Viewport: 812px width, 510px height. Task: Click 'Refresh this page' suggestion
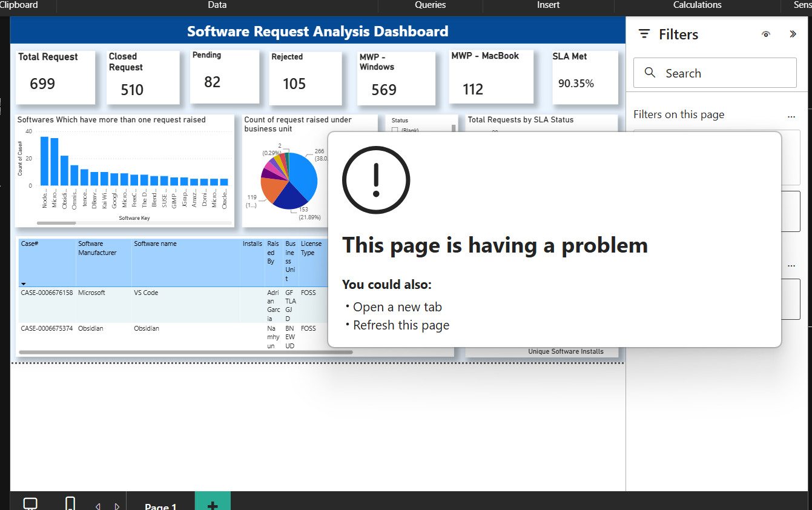[x=401, y=325]
